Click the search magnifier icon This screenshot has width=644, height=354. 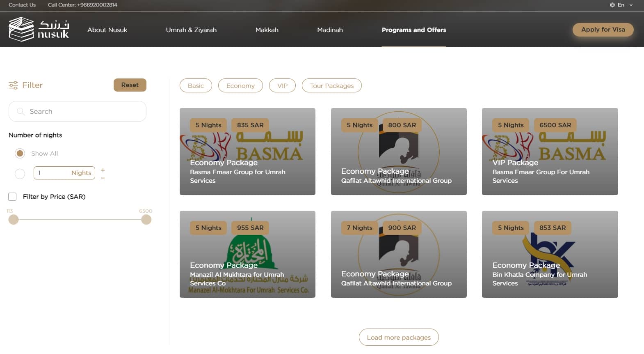[x=21, y=111]
